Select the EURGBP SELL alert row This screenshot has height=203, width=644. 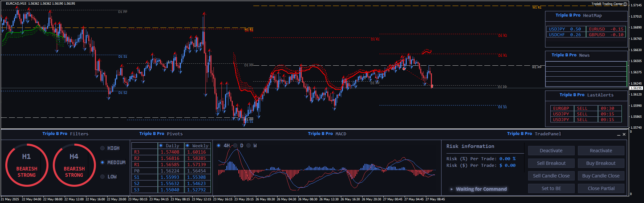point(586,108)
